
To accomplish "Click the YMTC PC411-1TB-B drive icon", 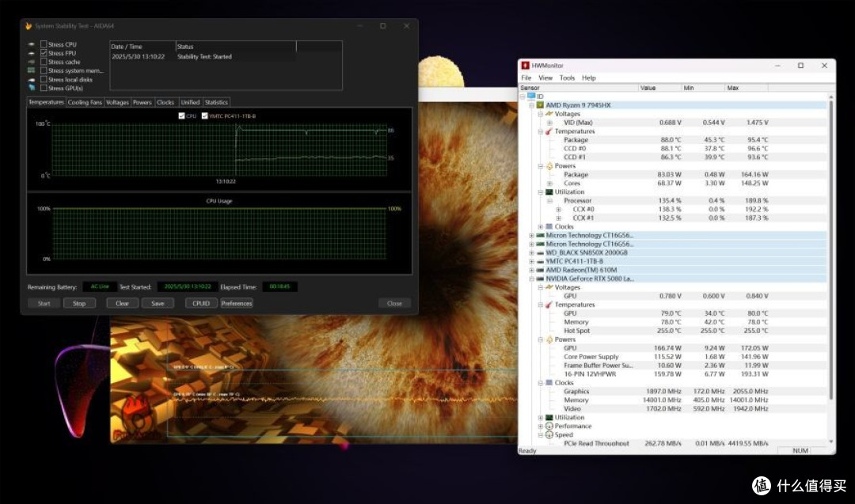I will click(540, 262).
